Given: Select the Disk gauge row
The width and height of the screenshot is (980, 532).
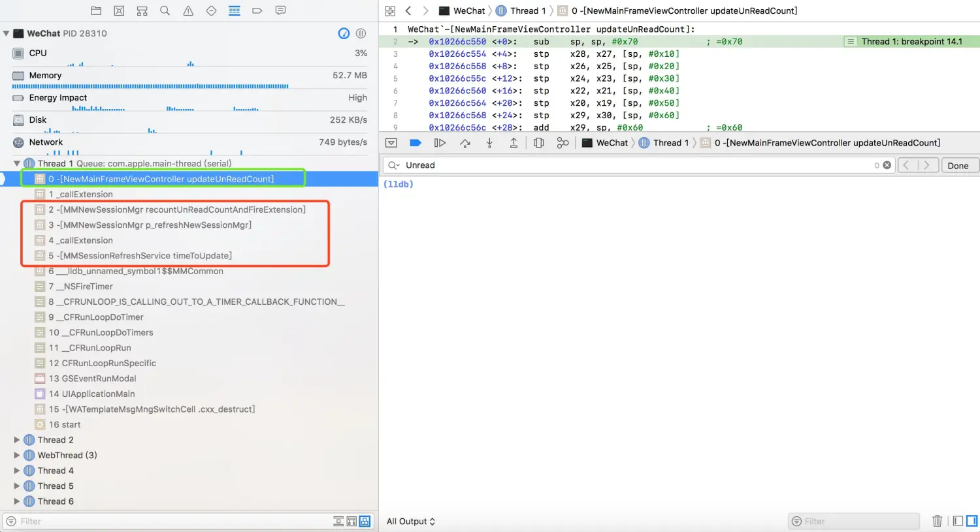Looking at the screenshot, I should [189, 122].
